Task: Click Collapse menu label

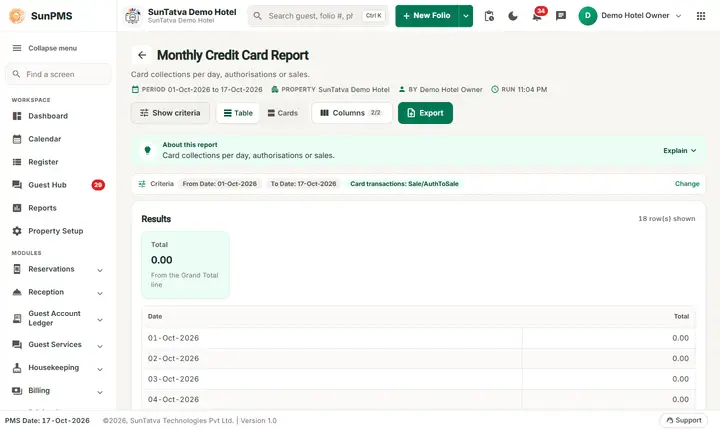Action: (x=53, y=48)
